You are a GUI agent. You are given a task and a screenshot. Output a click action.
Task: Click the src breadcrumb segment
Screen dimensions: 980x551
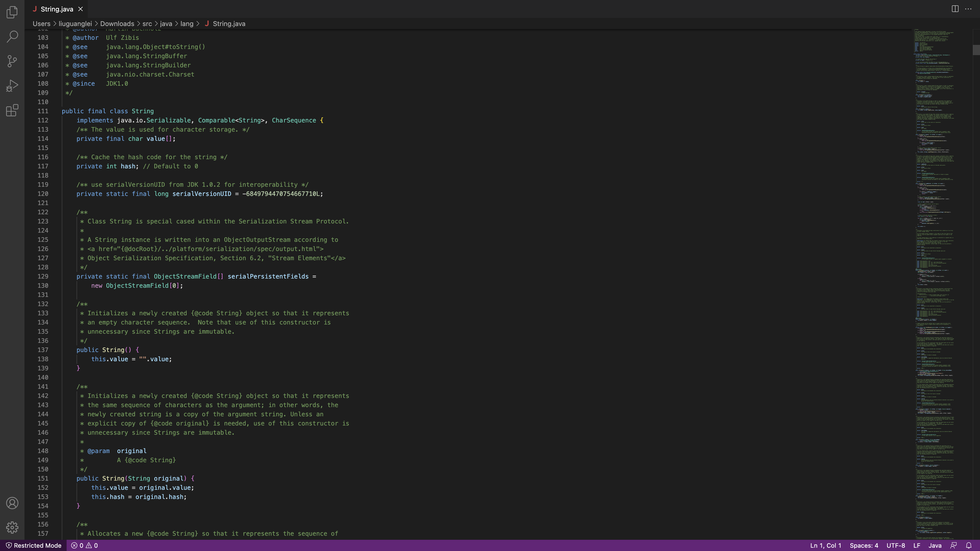pyautogui.click(x=147, y=23)
